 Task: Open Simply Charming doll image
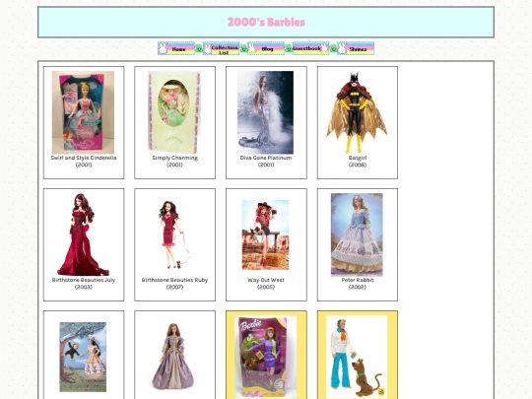(x=174, y=112)
